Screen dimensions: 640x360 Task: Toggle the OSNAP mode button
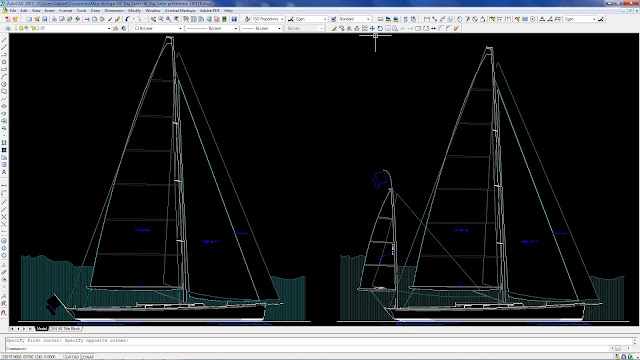[87, 357]
